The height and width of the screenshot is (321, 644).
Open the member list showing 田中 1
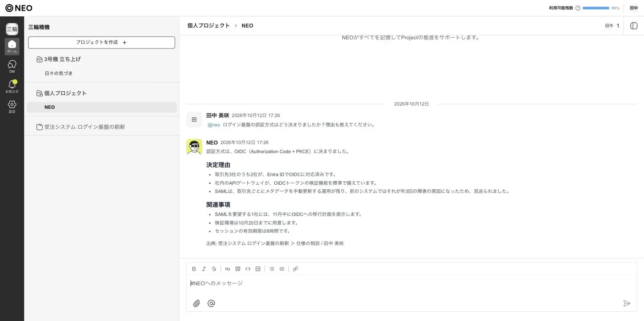(612, 26)
